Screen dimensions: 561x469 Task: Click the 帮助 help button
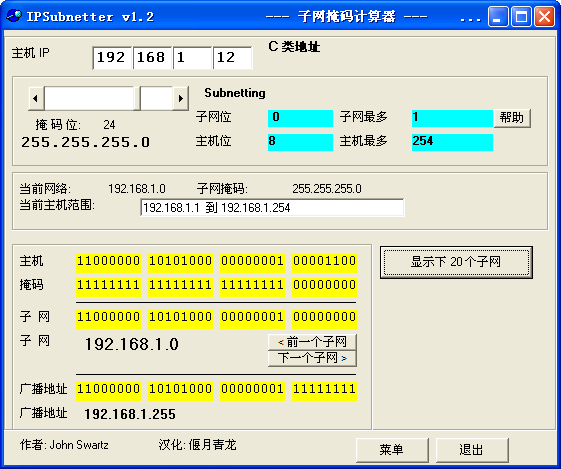click(x=512, y=118)
